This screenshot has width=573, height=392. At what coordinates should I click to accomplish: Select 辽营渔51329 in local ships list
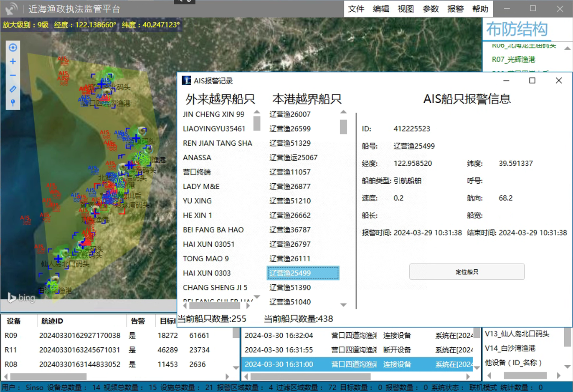pos(290,143)
